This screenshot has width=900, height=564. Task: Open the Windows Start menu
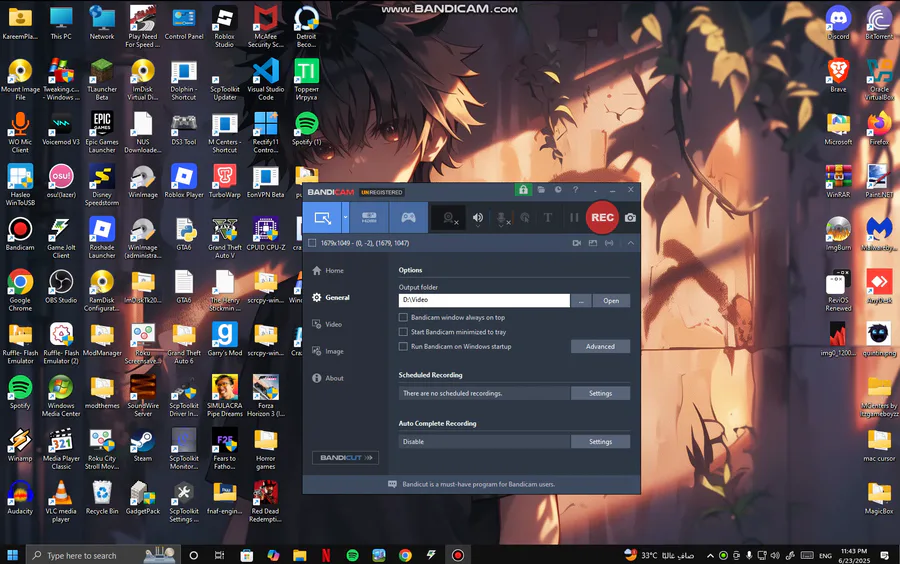click(x=13, y=555)
